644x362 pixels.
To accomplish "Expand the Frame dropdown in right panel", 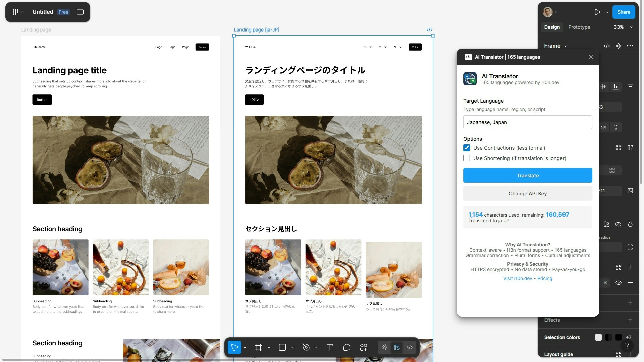I will [565, 46].
